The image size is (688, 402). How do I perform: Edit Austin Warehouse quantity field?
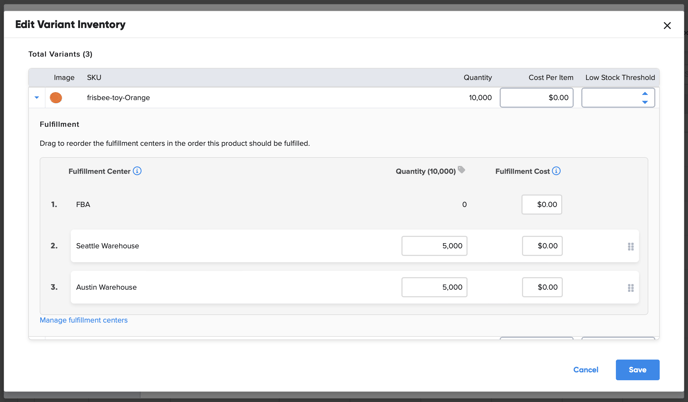pos(434,287)
